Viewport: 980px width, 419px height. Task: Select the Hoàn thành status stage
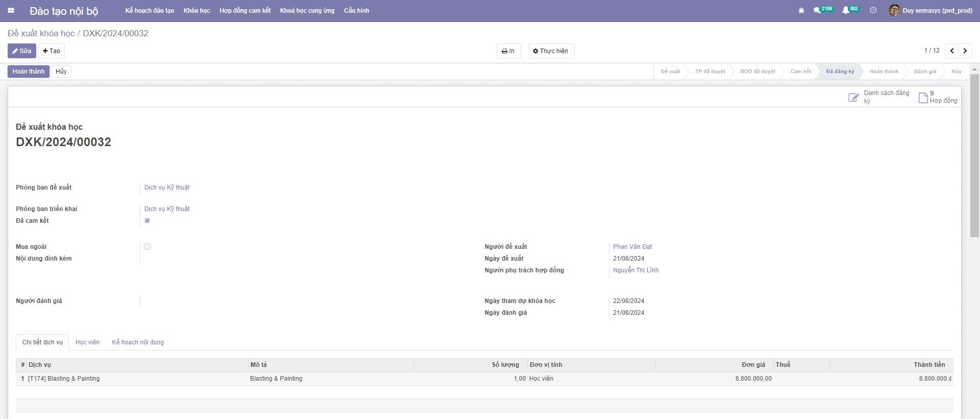click(884, 72)
